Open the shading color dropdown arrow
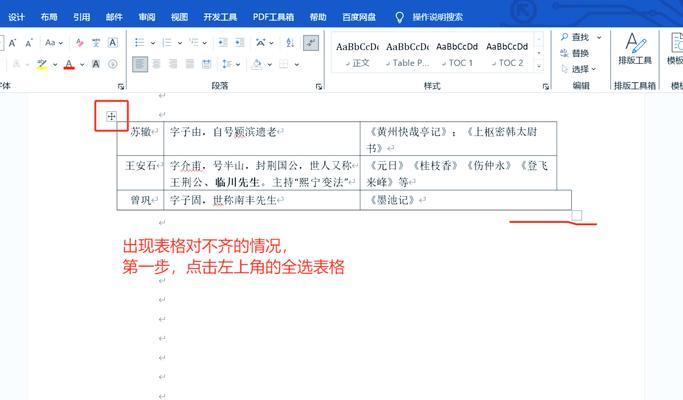 tap(270, 64)
